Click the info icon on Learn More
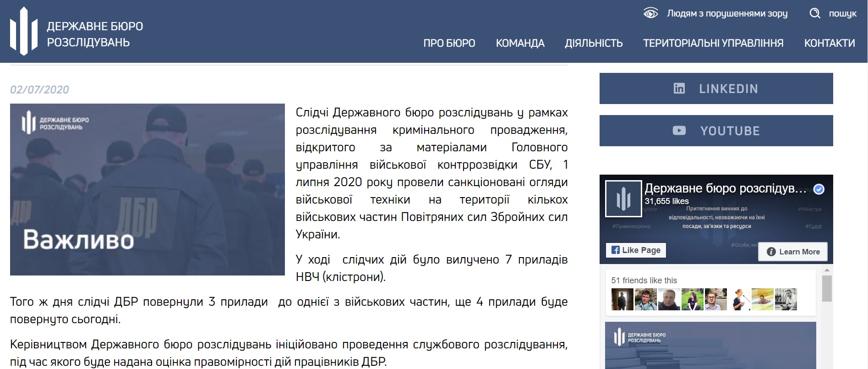The height and width of the screenshot is (369, 868). 771,252
